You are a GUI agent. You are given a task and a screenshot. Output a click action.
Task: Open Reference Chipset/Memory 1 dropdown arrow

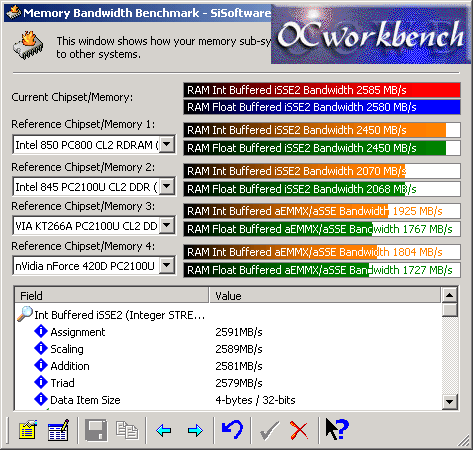pyautogui.click(x=167, y=144)
